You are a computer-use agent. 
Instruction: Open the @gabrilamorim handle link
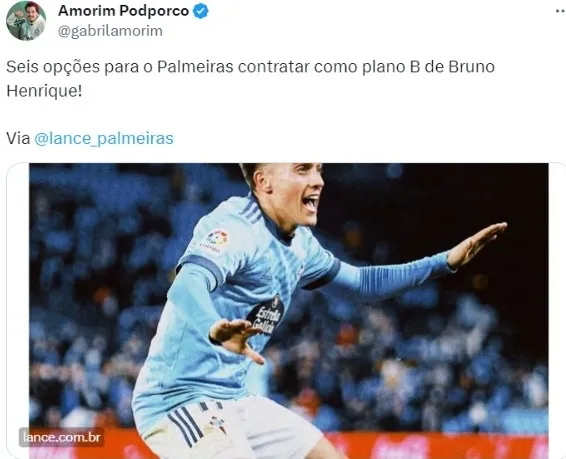pyautogui.click(x=110, y=31)
